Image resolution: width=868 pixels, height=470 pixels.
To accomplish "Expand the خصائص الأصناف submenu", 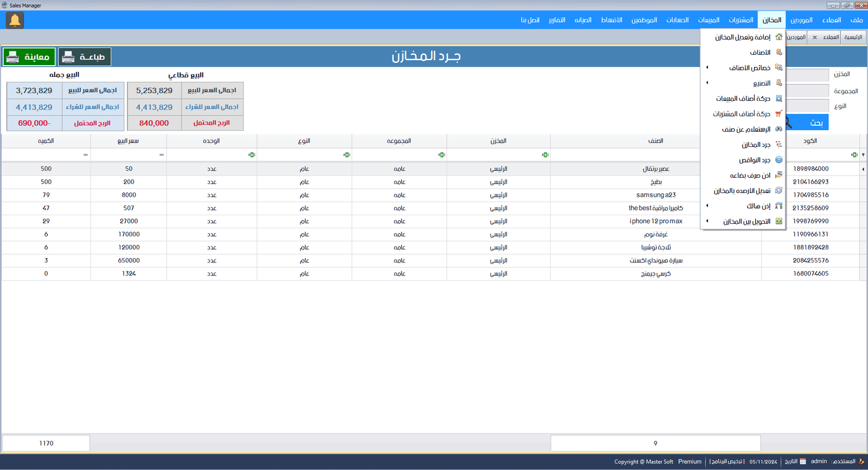I will (x=707, y=68).
